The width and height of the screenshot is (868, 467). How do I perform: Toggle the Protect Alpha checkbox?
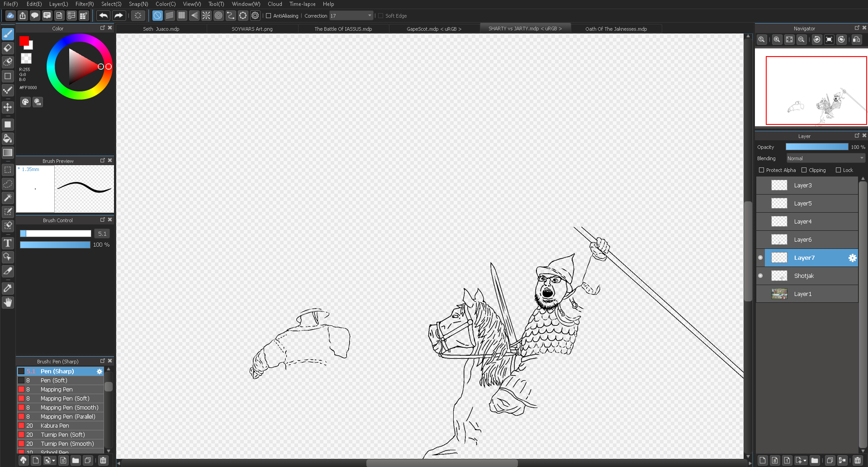(x=761, y=170)
